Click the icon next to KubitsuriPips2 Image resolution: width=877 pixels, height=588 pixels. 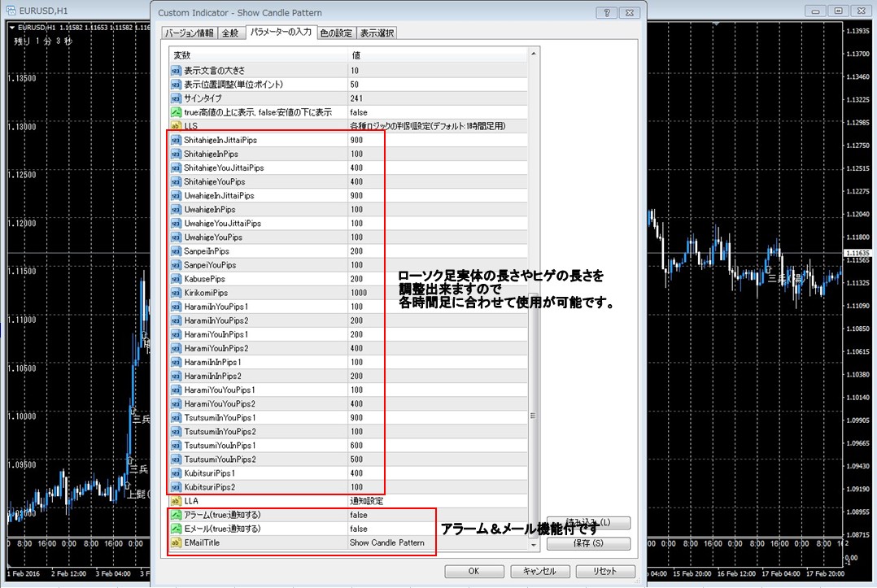point(176,487)
